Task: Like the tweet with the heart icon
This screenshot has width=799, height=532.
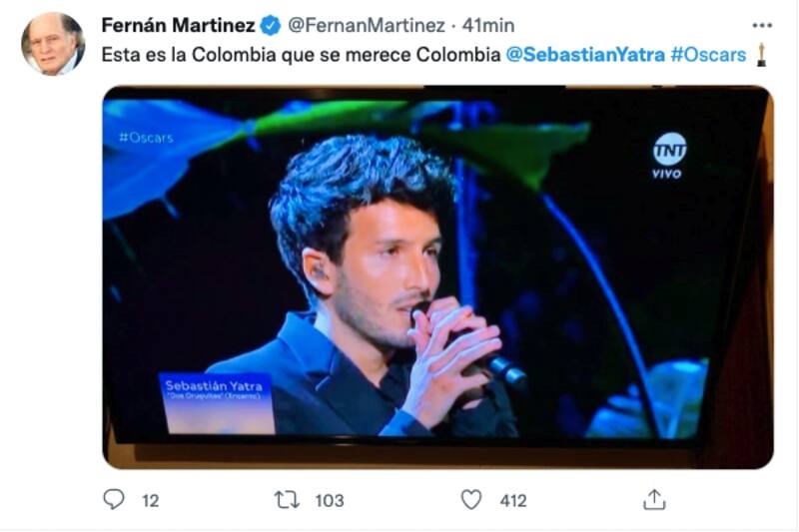Action: pos(471,500)
